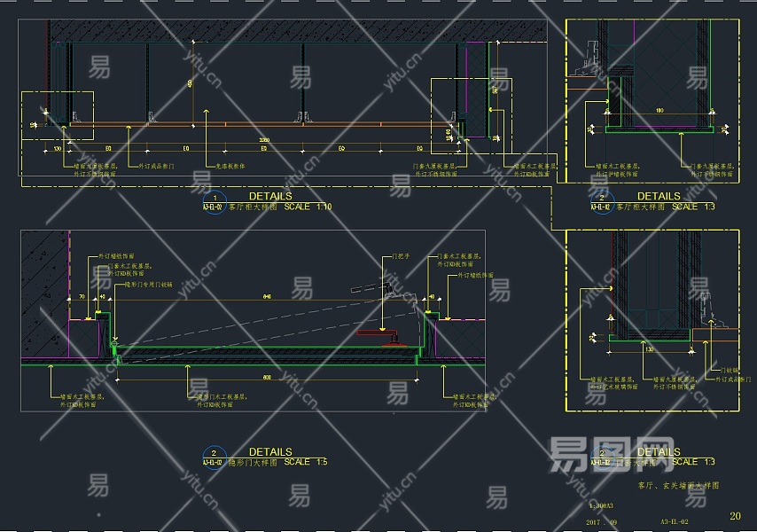Select the SCALE 1:5 text
This screenshot has width=757, height=532.
point(306,462)
